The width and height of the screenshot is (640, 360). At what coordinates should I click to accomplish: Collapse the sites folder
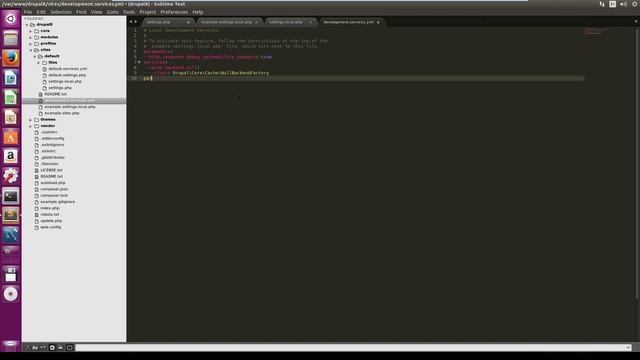point(31,50)
